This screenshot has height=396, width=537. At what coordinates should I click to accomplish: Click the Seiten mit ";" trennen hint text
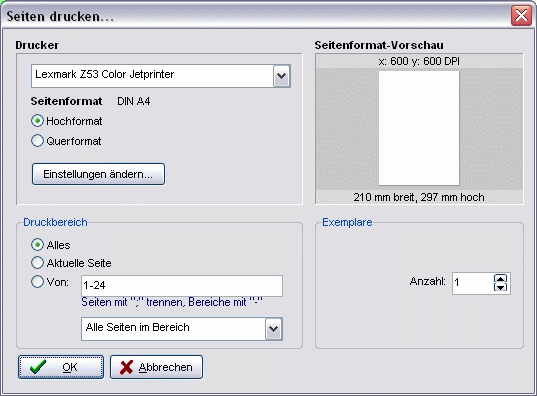pos(172,302)
